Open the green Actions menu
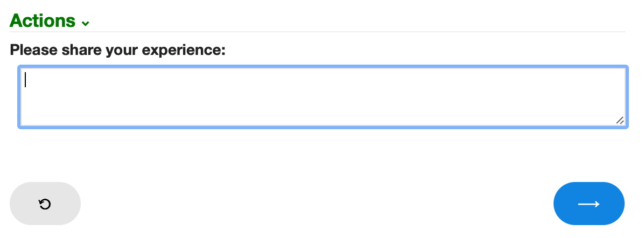Viewport: 644px width, 238px height. tap(50, 20)
